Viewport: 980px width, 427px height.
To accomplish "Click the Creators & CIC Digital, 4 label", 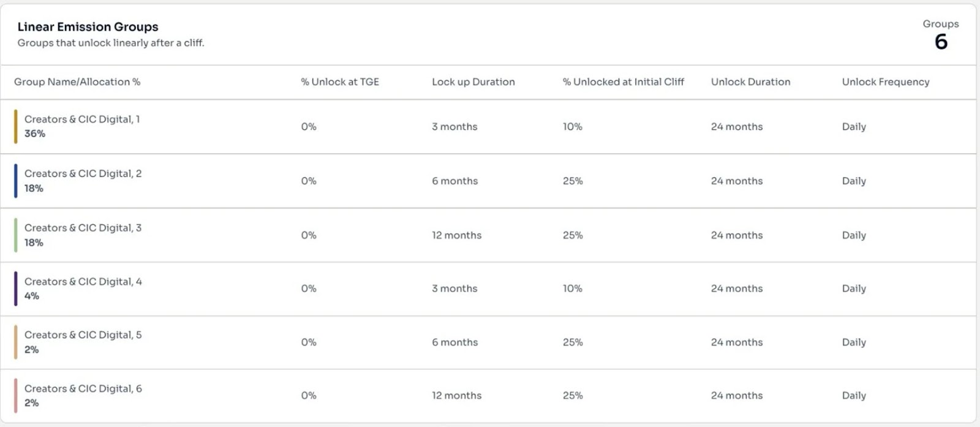I will [83, 282].
